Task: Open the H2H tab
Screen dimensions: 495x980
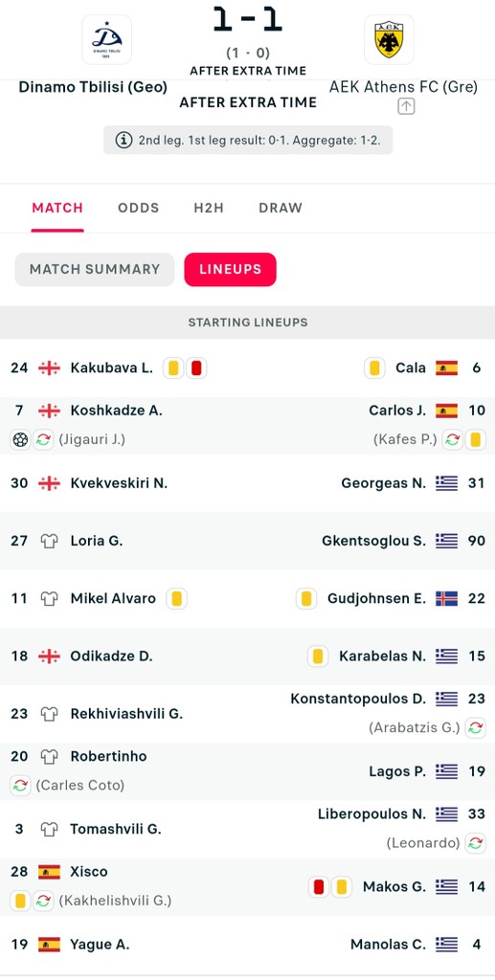Action: (209, 208)
